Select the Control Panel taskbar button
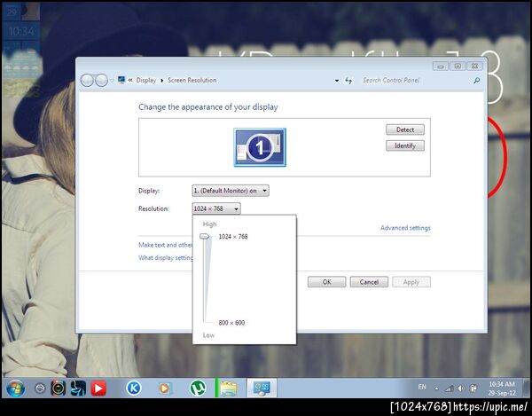Image resolution: width=532 pixels, height=416 pixels. (x=262, y=388)
